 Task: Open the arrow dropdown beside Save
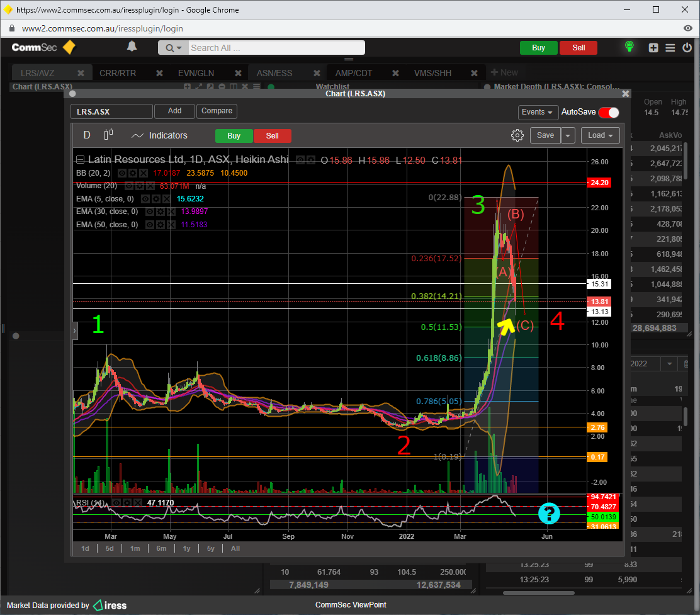(x=568, y=135)
